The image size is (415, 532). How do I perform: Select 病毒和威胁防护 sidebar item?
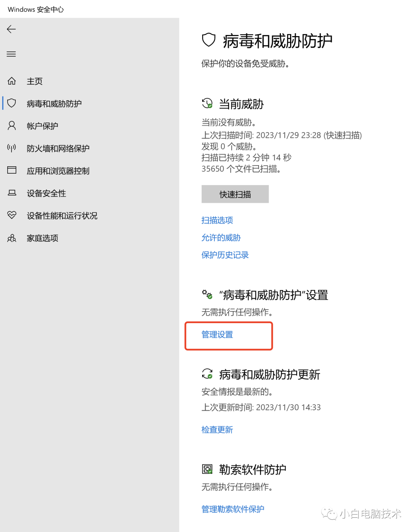(x=54, y=104)
